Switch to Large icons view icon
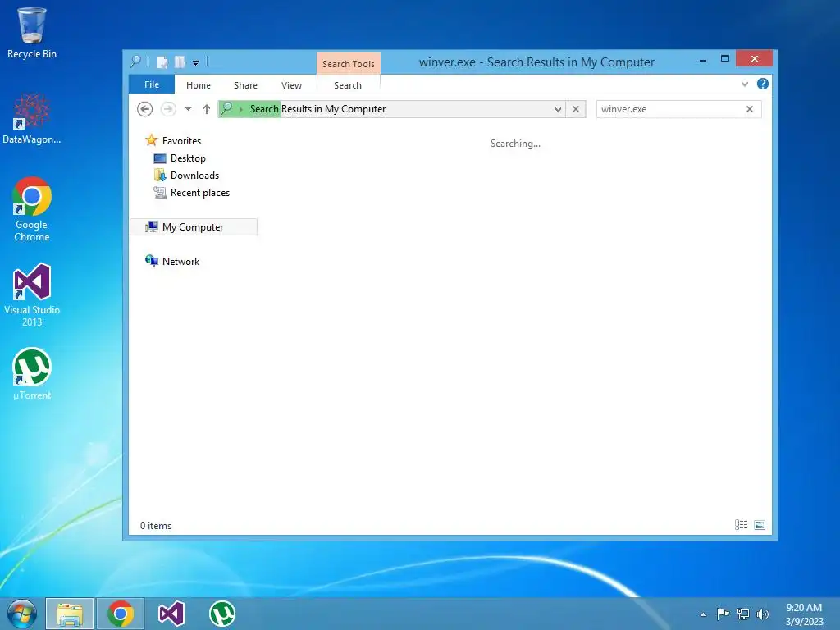Screen dimensions: 840x630 click(x=760, y=525)
